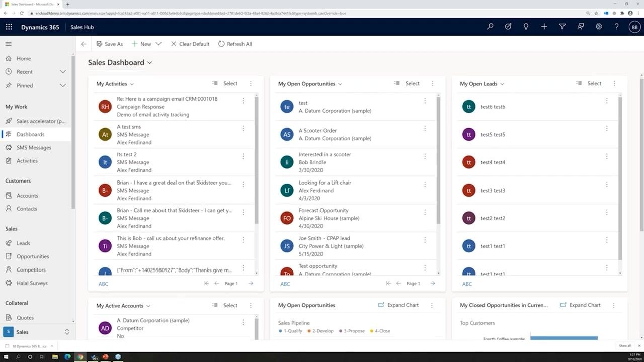Click Clear Default in the command bar
644x362 pixels.
(190, 44)
